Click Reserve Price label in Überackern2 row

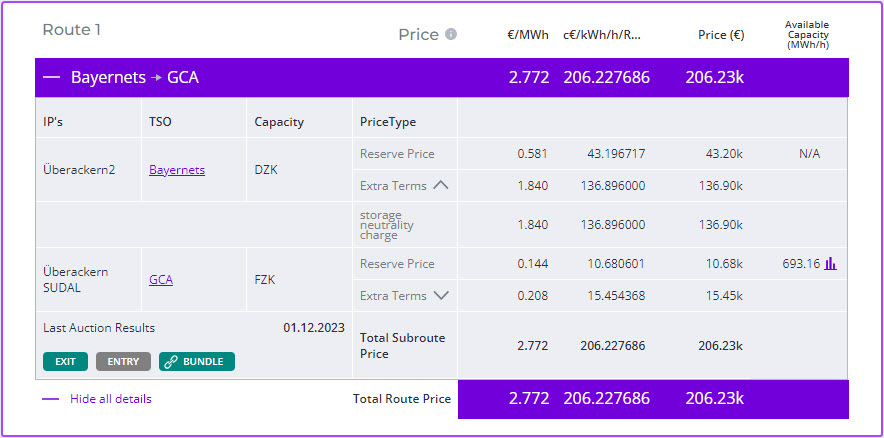pos(397,153)
